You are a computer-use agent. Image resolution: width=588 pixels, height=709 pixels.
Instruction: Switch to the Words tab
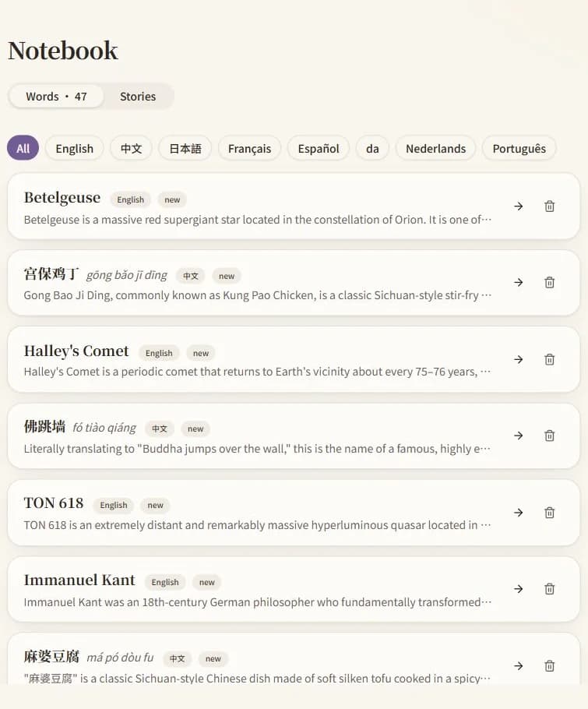point(57,97)
